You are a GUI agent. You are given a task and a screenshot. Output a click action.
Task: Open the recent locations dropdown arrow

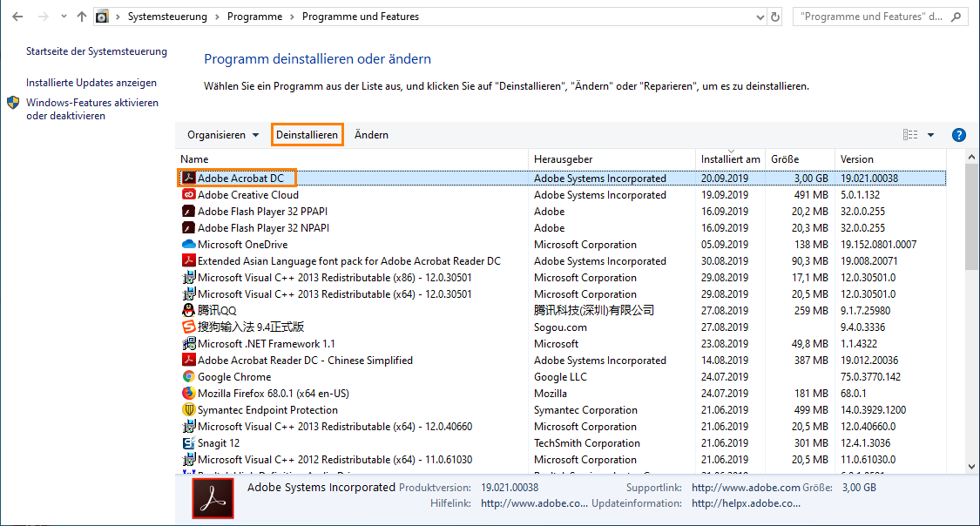(64, 17)
